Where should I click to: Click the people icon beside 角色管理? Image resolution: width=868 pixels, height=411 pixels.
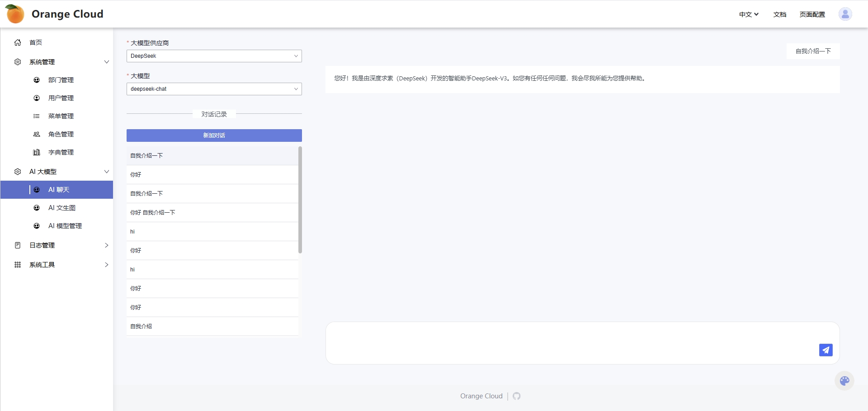(37, 134)
